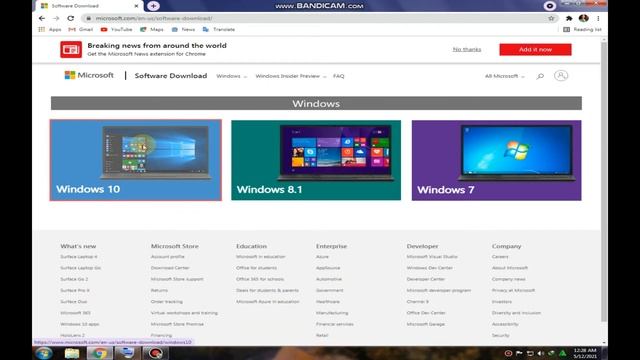Open Office for students footer link
Viewport: 640px width, 360px height.
coord(256,268)
